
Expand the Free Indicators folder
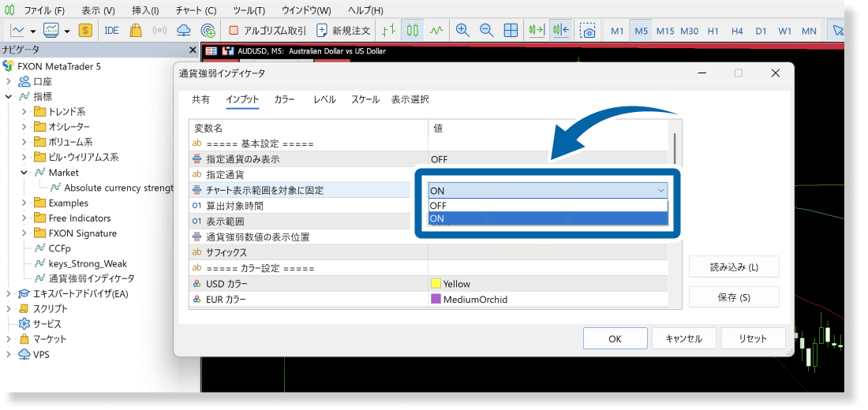tap(24, 218)
